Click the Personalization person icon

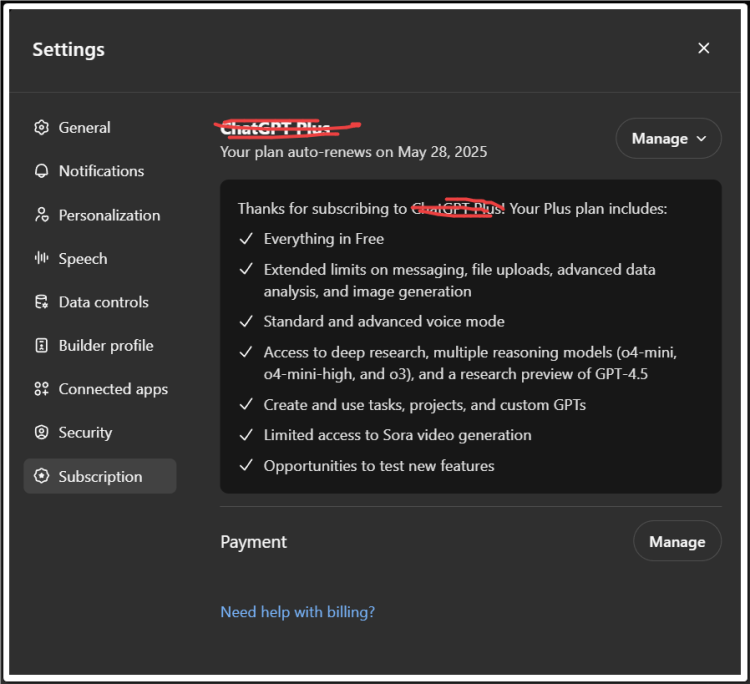(42, 215)
